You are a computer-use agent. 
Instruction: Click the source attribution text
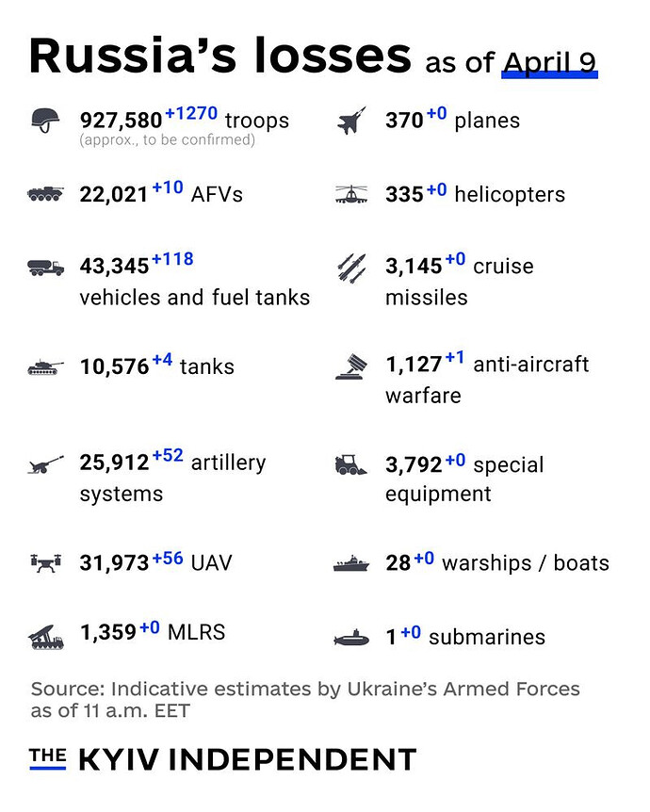[x=305, y=700]
